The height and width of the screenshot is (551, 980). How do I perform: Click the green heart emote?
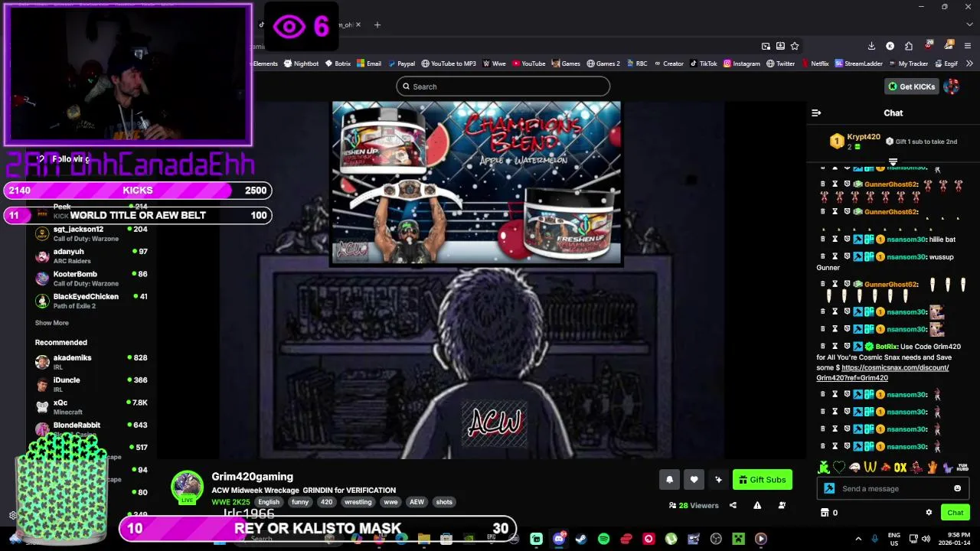(839, 467)
